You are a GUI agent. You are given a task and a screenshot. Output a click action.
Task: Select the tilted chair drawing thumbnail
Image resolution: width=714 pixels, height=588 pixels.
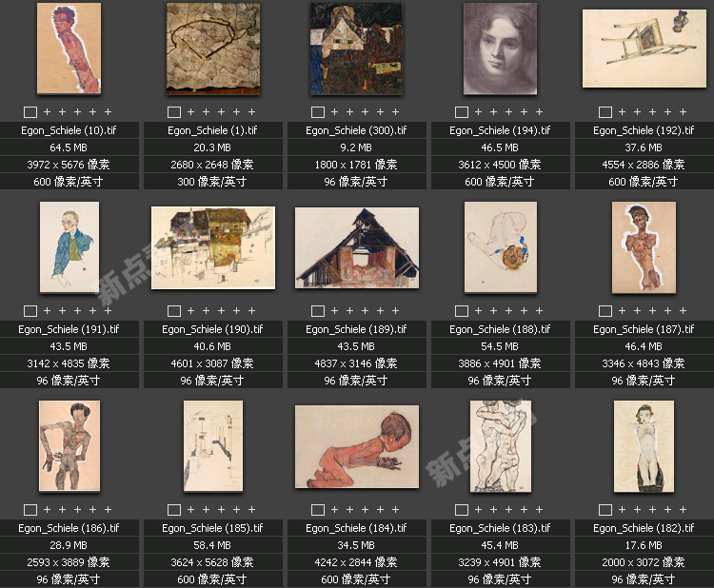click(x=644, y=49)
